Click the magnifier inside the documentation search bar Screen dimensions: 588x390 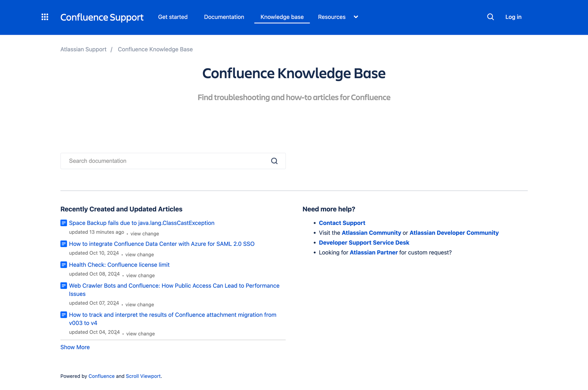[274, 161]
